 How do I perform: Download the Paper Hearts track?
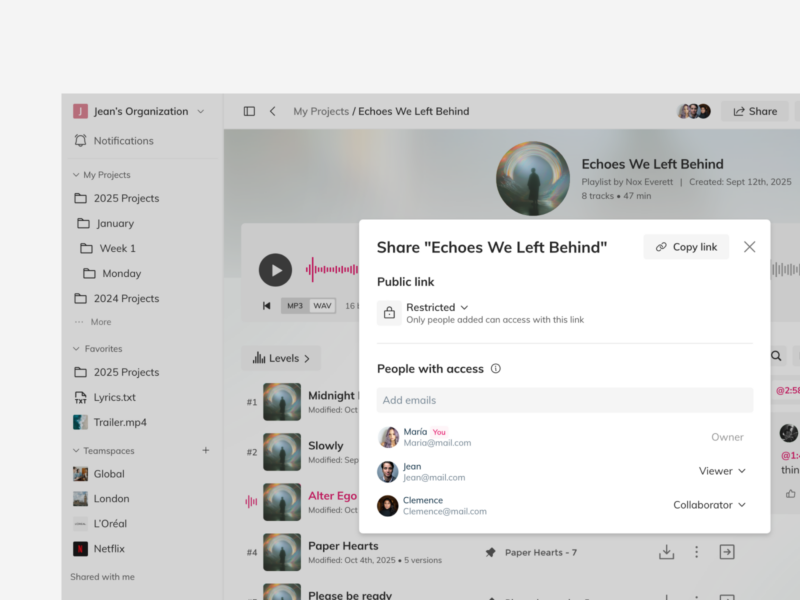coord(666,552)
